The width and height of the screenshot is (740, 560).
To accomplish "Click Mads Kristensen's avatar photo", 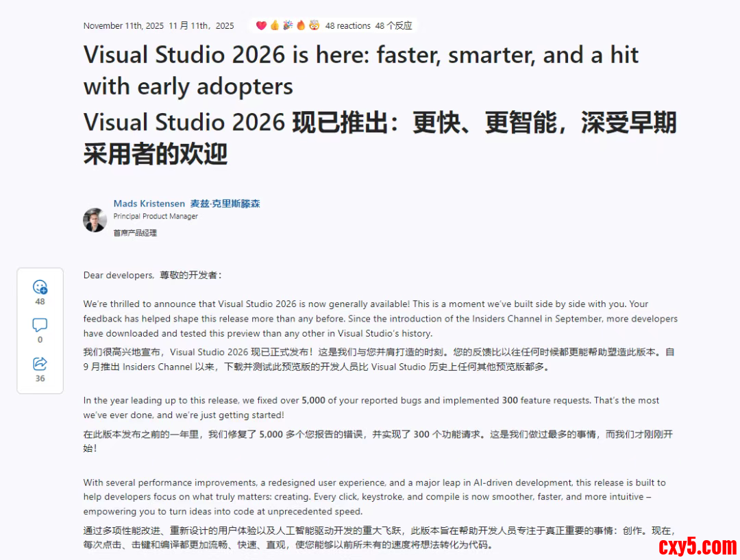I will pyautogui.click(x=95, y=220).
